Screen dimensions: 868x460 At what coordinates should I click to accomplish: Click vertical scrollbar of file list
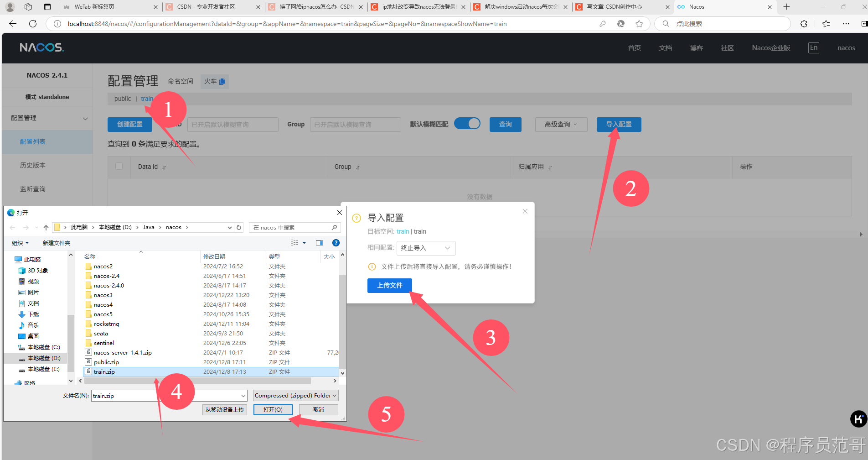(x=342, y=322)
